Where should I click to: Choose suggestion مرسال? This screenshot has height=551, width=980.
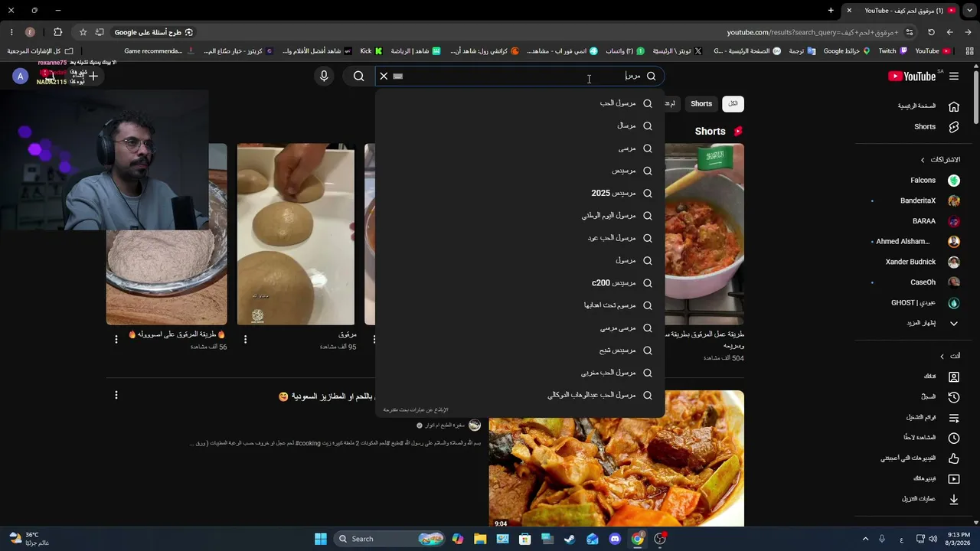(x=521, y=126)
